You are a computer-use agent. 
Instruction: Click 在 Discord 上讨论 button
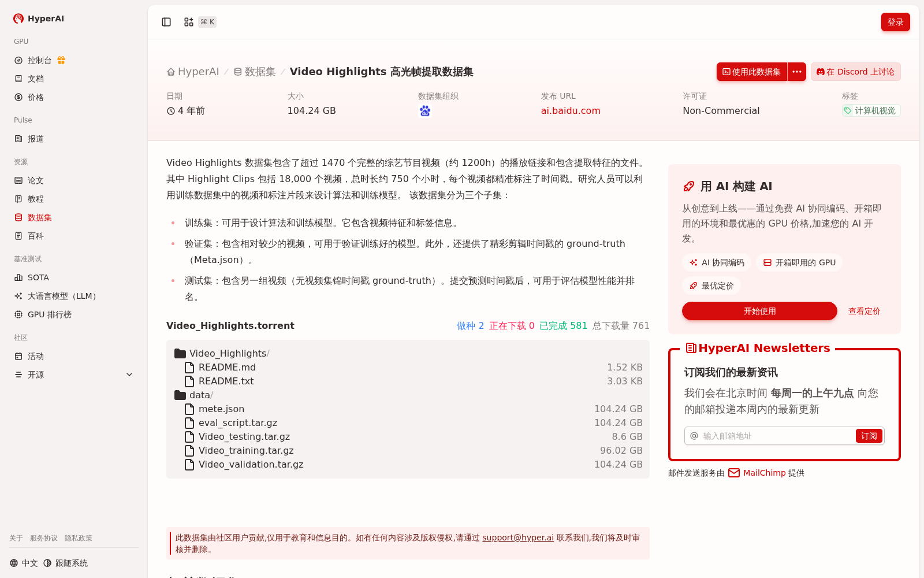pos(855,72)
